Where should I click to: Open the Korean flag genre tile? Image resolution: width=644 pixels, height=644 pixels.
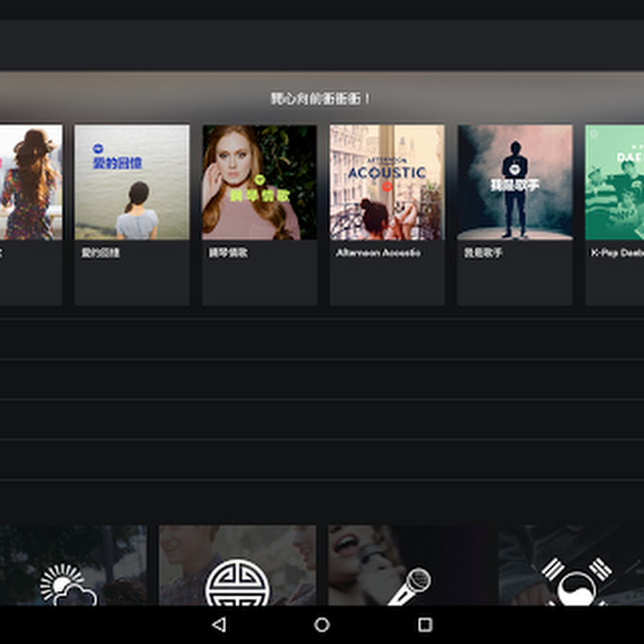[x=571, y=565]
